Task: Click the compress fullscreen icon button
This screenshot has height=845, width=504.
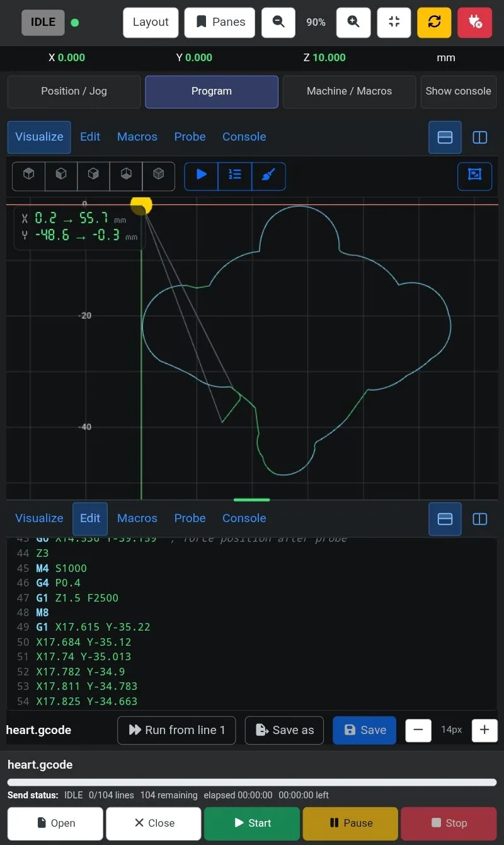Action: (394, 22)
